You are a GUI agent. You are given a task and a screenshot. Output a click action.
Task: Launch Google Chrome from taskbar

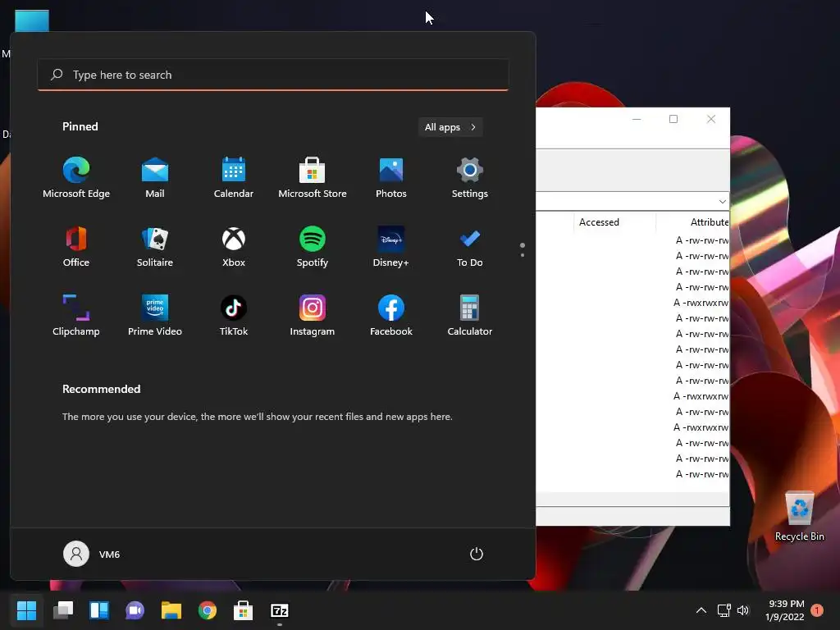click(x=208, y=610)
